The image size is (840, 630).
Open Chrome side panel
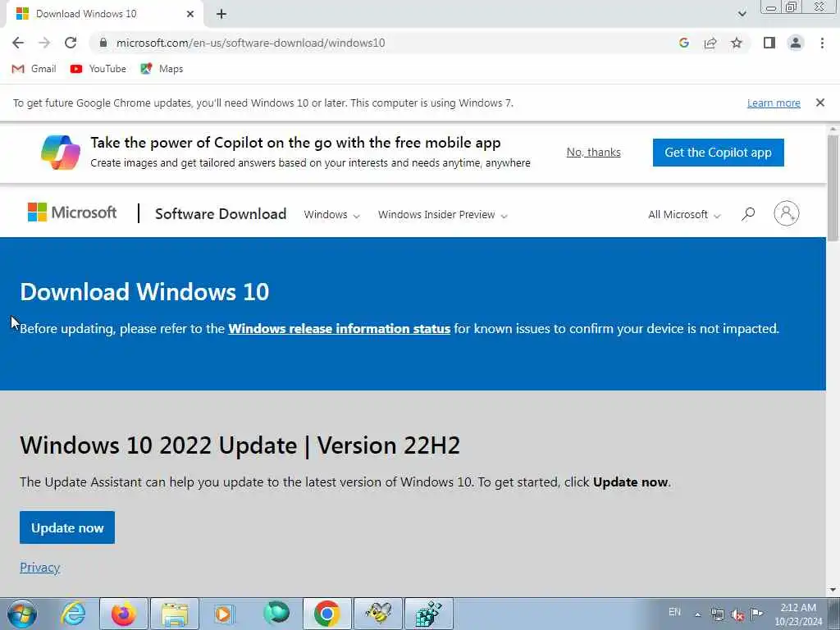769,43
